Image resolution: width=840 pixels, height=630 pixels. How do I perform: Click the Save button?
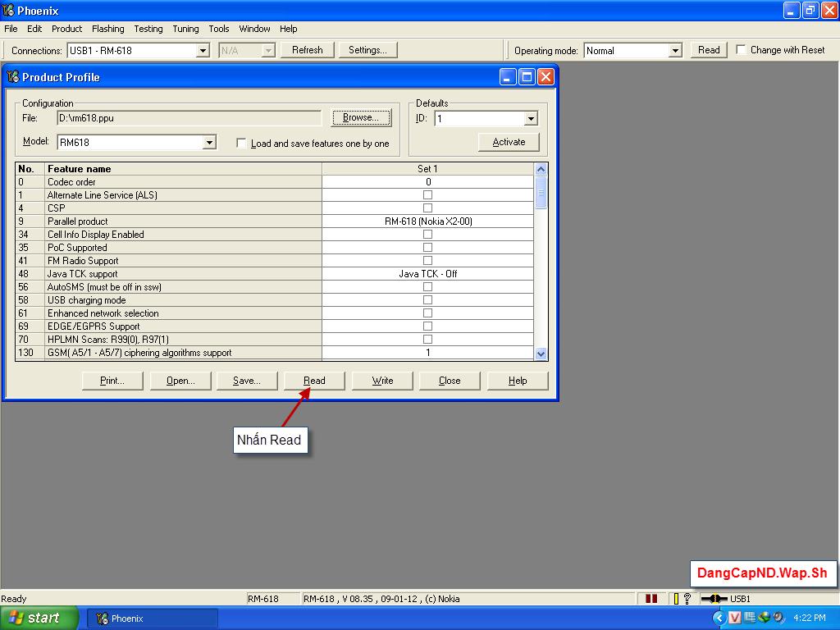pos(246,381)
